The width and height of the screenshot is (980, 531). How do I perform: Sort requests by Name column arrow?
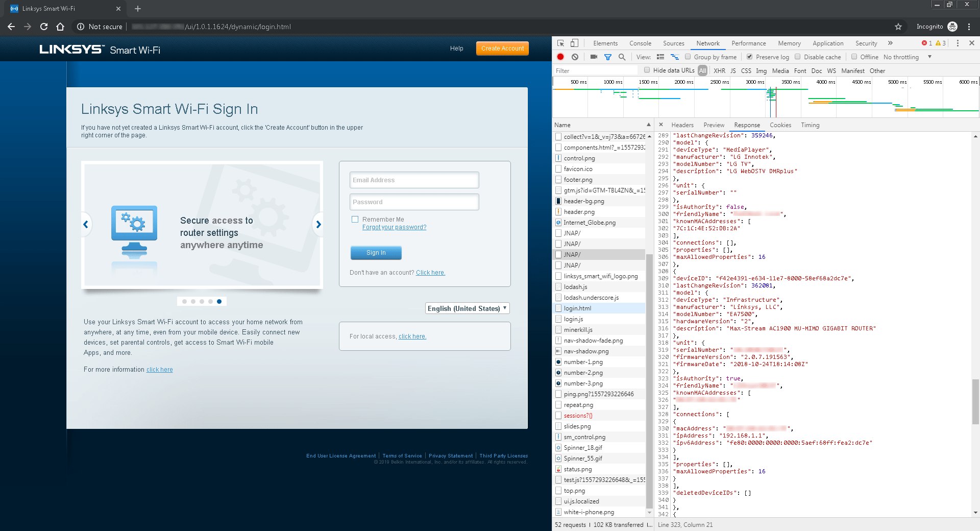click(x=649, y=125)
